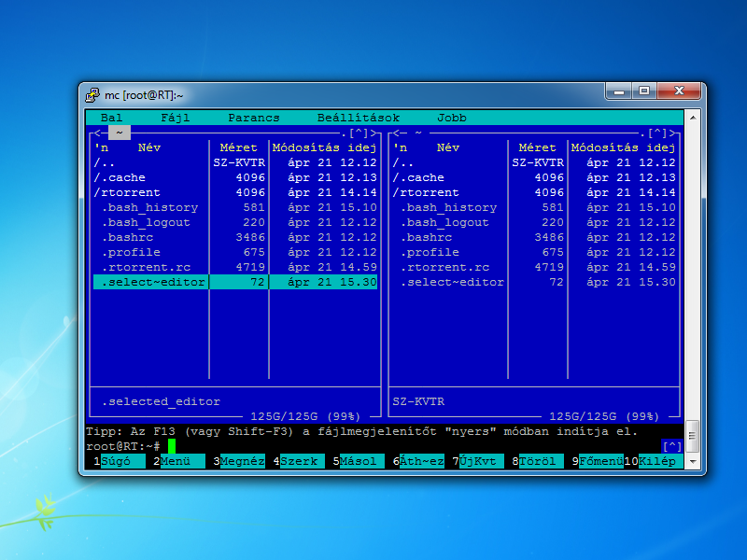Click the terminal scrollbar down arrow

coord(692,461)
